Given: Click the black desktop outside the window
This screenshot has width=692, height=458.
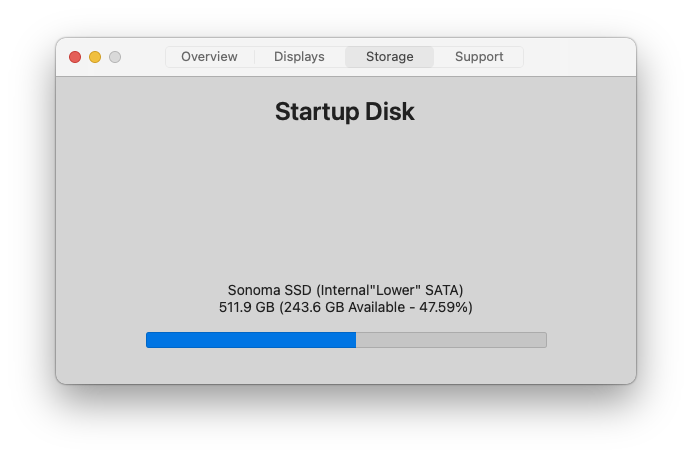Looking at the screenshot, I should (30, 420).
